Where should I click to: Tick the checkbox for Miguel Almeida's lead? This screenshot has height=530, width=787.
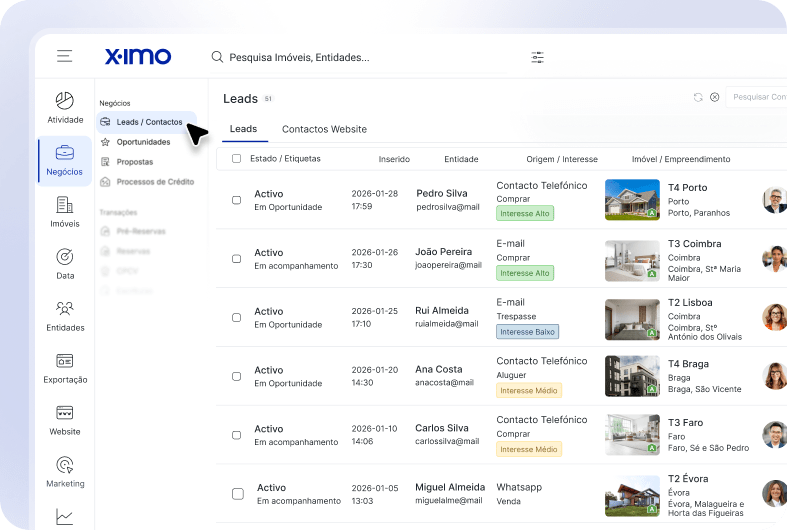pyautogui.click(x=238, y=494)
